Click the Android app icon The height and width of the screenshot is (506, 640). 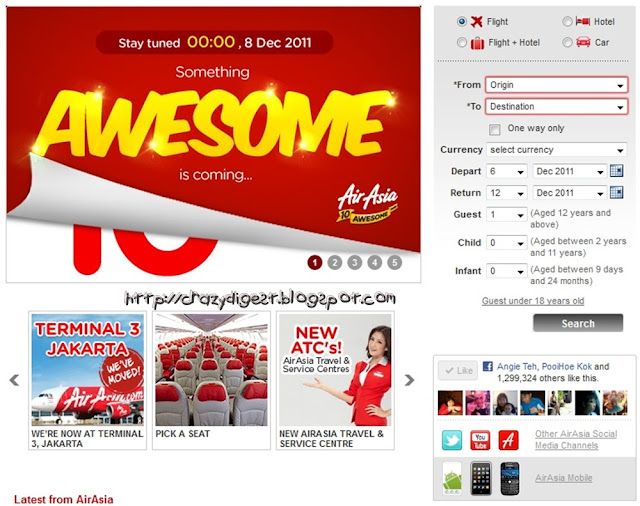452,478
